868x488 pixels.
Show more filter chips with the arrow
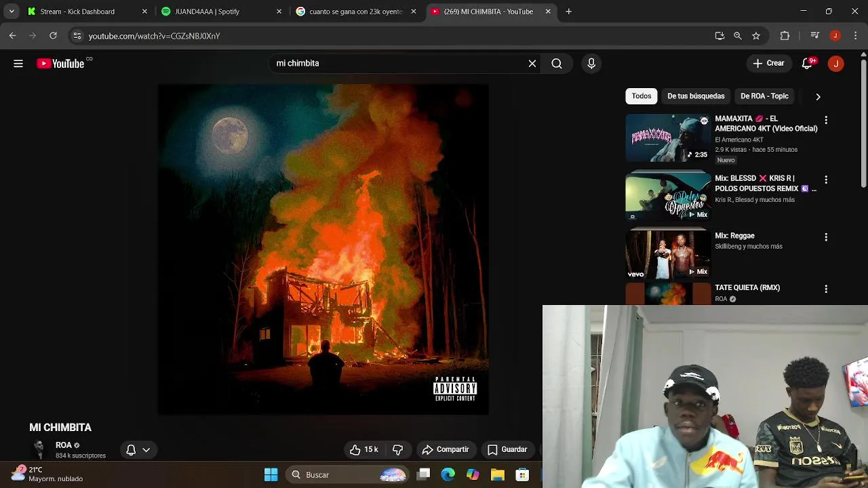[x=818, y=96]
